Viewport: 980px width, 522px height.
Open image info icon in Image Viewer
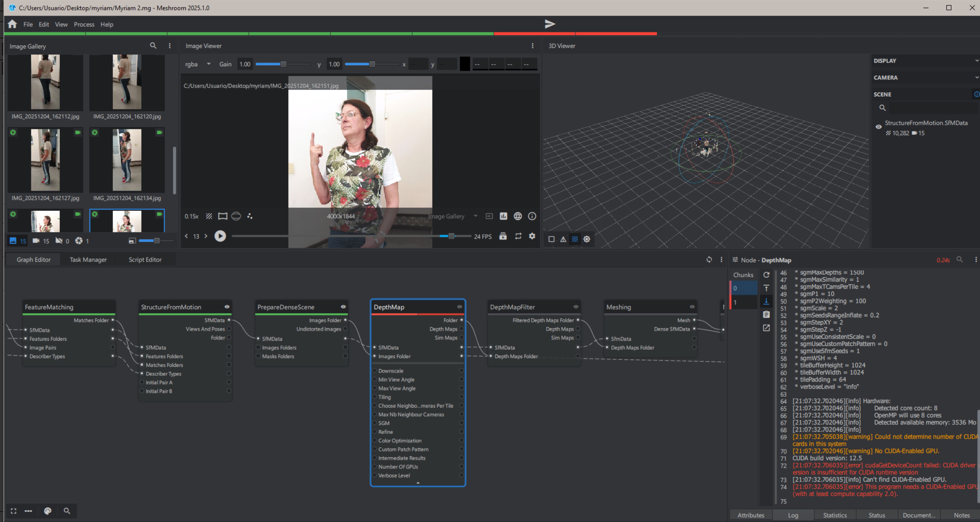(532, 216)
